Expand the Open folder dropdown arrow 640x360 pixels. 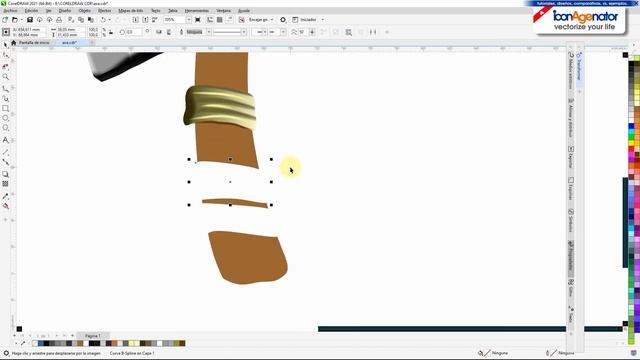coord(22,20)
